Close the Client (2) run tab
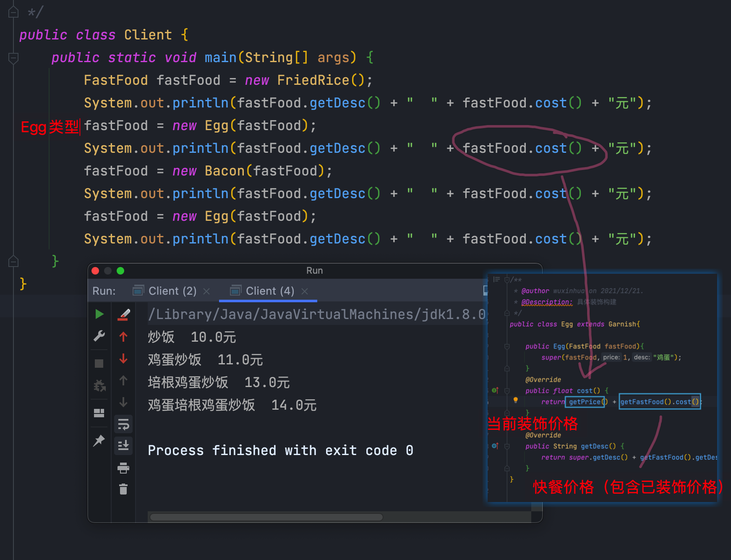The height and width of the screenshot is (560, 731). 206,291
